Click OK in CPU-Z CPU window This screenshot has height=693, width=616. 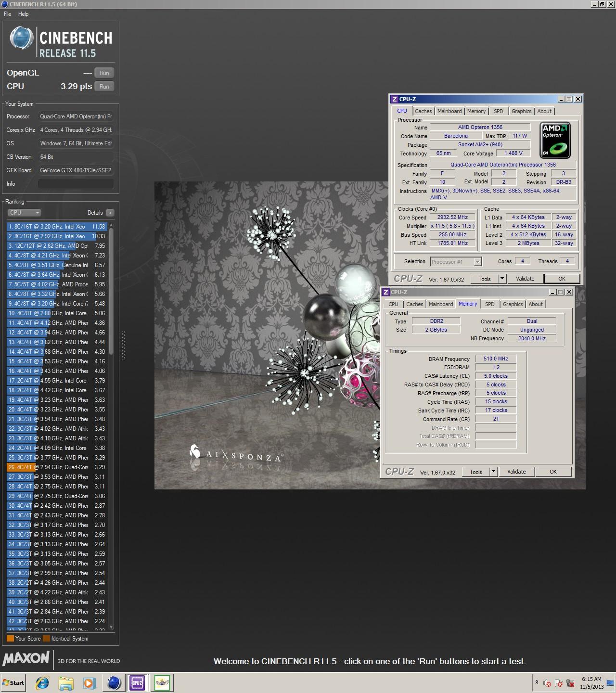[x=562, y=279]
